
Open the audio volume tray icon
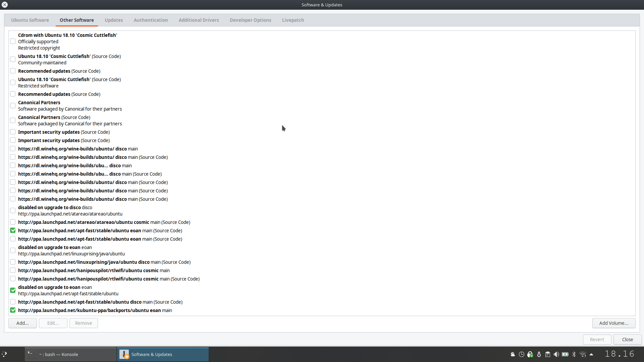556,354
